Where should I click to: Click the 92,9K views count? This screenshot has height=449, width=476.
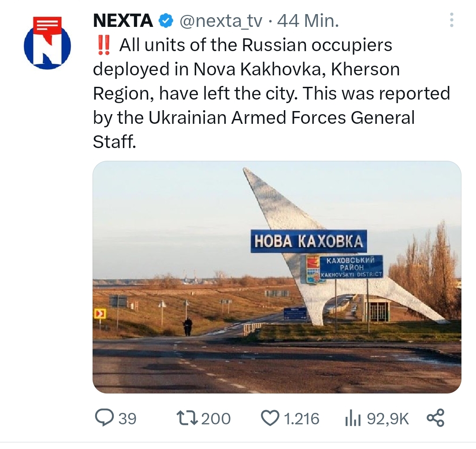click(x=388, y=418)
